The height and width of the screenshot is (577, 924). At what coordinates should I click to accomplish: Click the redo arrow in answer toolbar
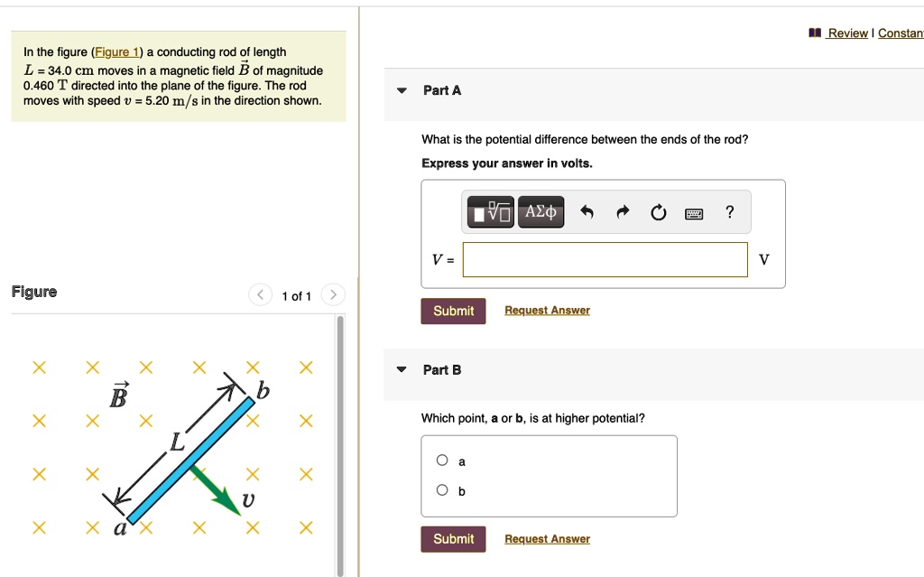point(623,212)
